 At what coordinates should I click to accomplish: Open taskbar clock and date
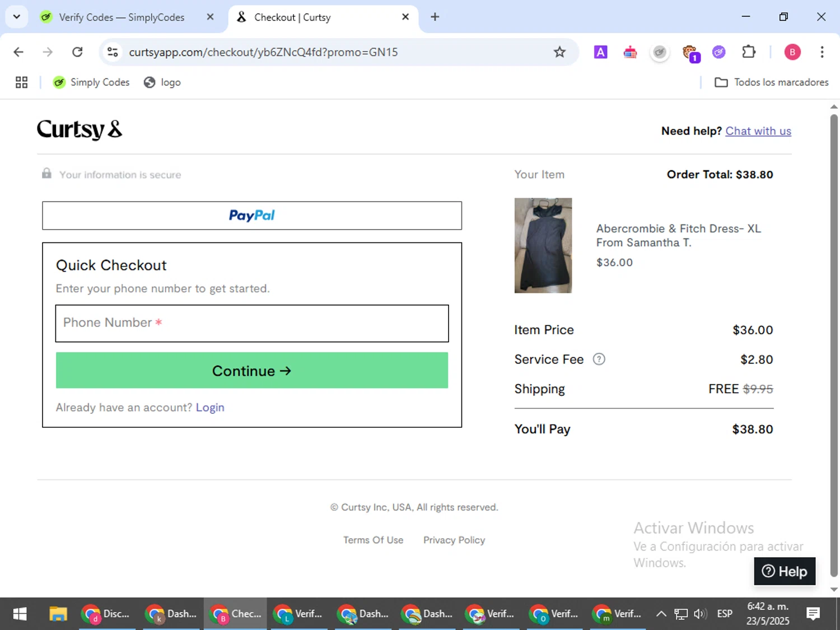click(x=768, y=614)
